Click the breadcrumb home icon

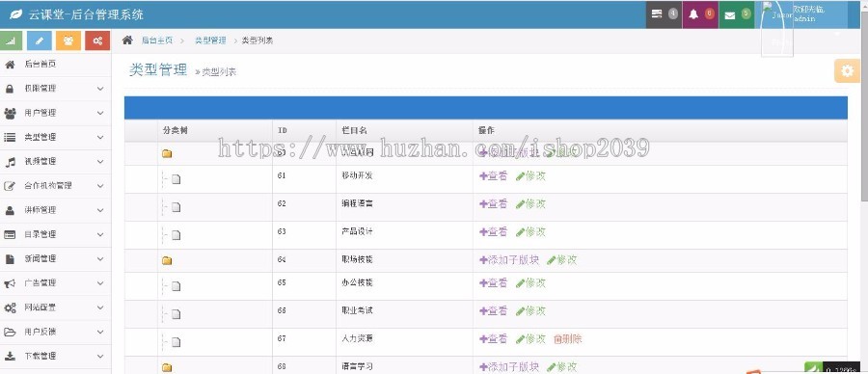click(x=127, y=40)
